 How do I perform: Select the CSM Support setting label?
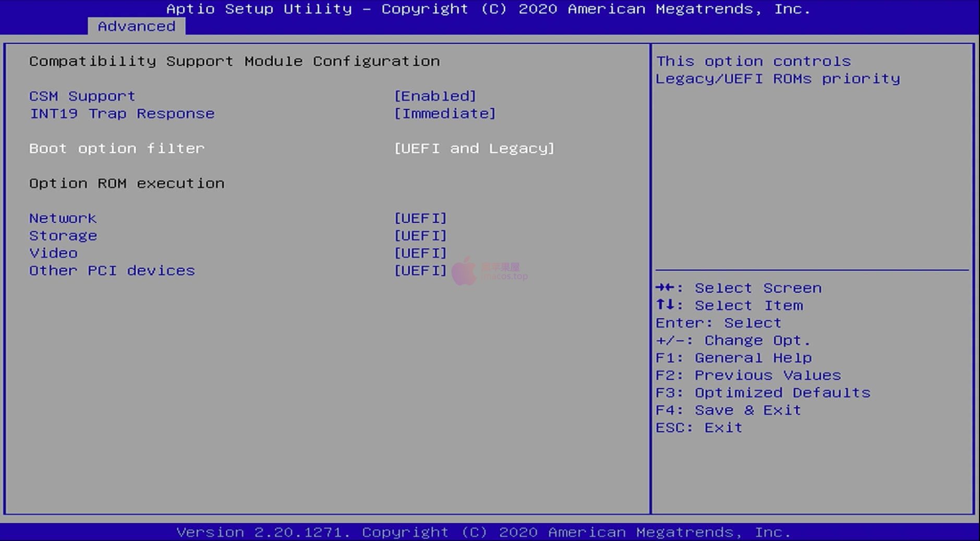(82, 96)
